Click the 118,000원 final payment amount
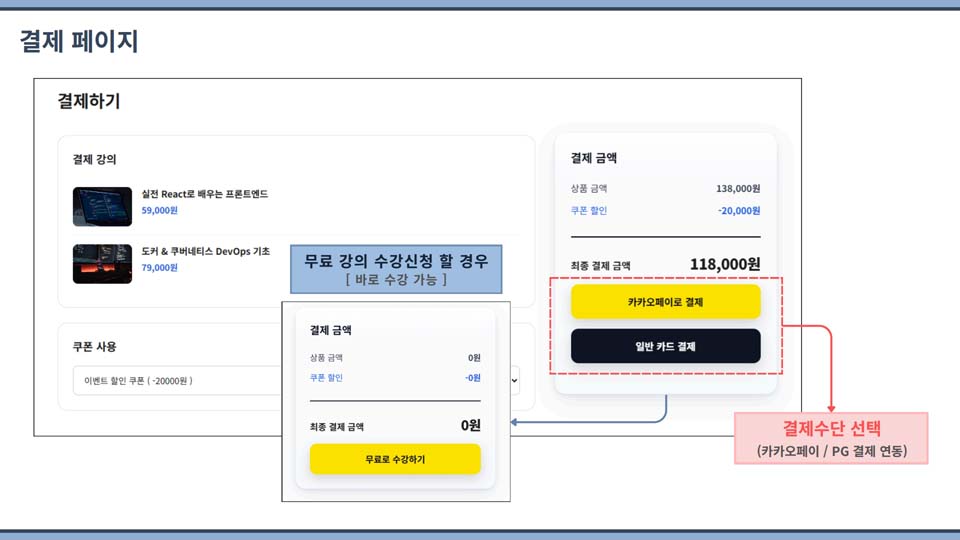 click(725, 264)
